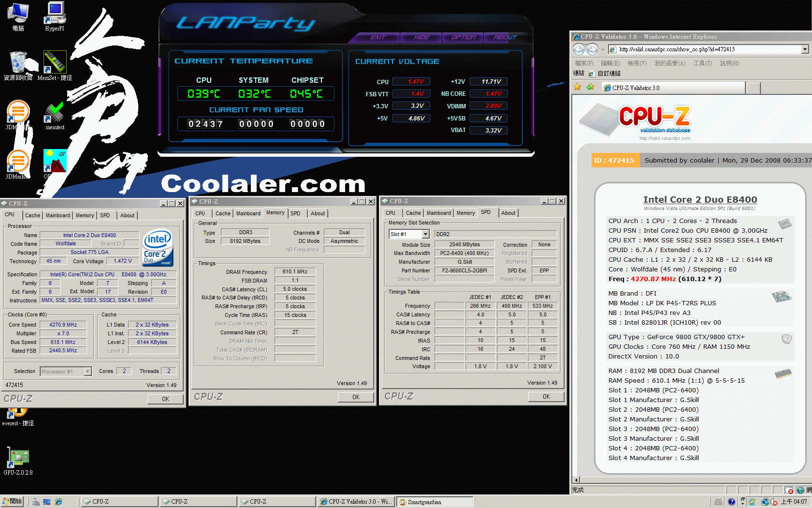
Task: Click the network connection tray icon
Action: pyautogui.click(x=765, y=502)
